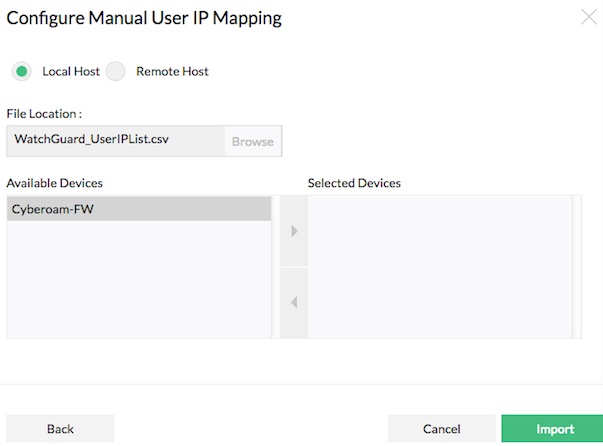Click the Selected Devices list scrollbar
The height and width of the screenshot is (446, 603).
[x=576, y=266]
